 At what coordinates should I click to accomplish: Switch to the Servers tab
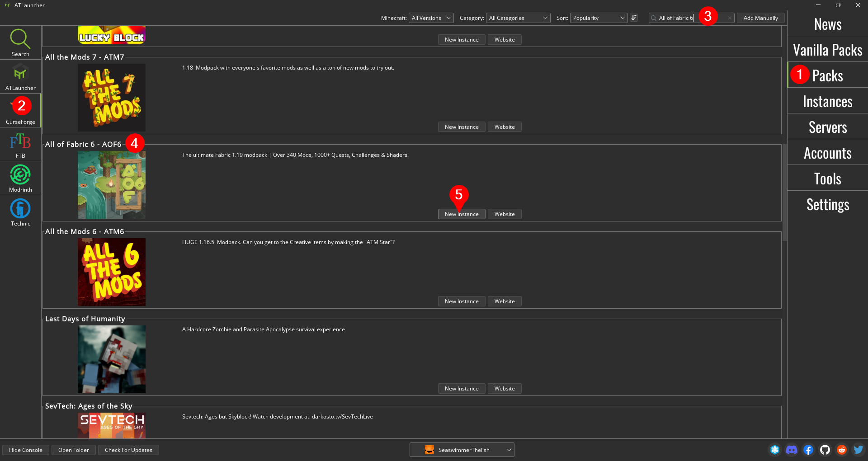pos(828,127)
